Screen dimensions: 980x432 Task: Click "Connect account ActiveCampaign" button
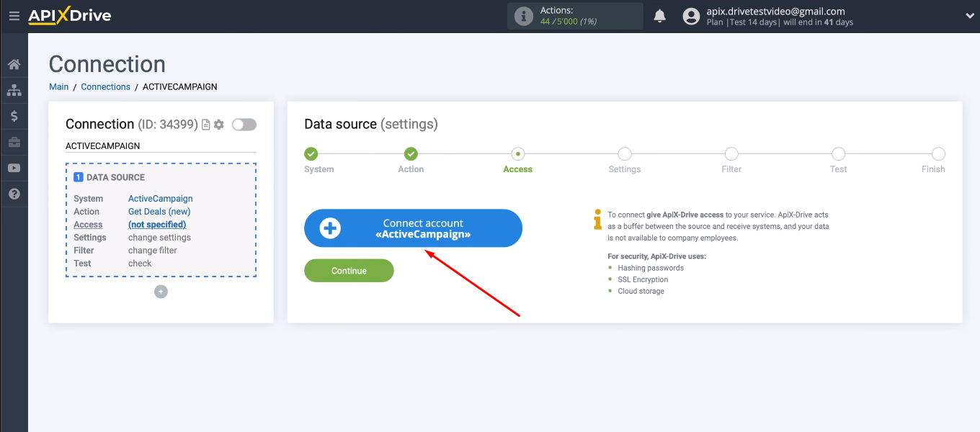[413, 228]
